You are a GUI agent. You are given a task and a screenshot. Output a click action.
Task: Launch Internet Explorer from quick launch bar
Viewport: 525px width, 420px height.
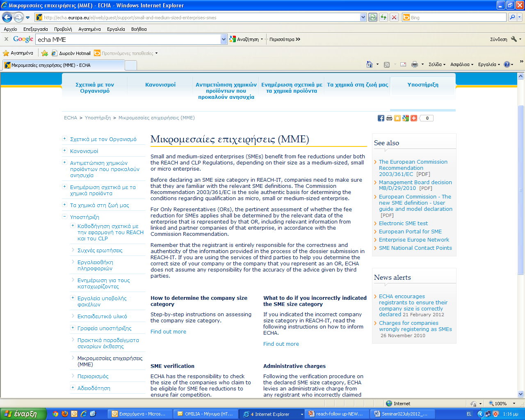84,414
